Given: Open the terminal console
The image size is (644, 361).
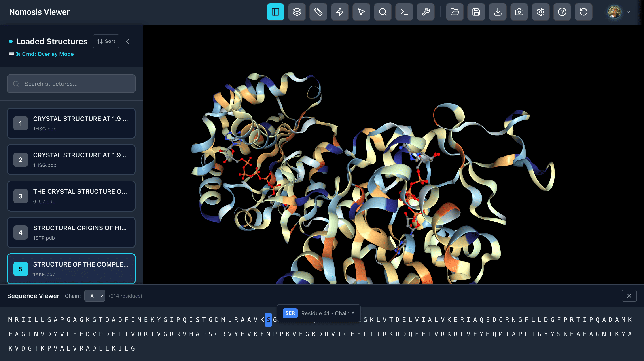Looking at the screenshot, I should coord(404,12).
